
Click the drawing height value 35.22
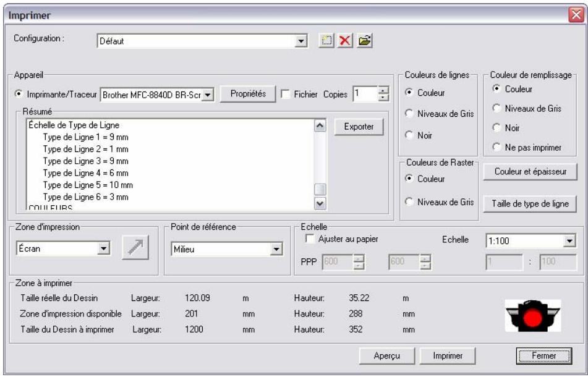[359, 299]
